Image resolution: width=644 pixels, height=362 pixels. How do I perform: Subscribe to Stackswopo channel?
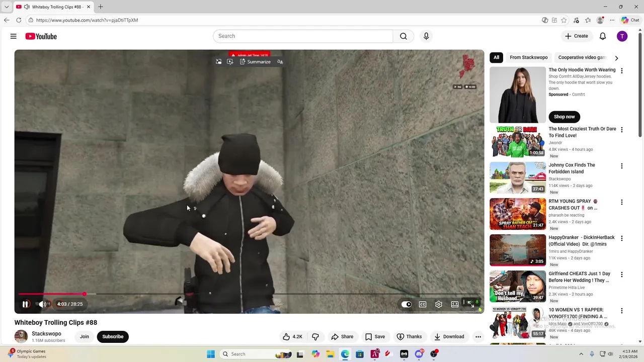(113, 337)
